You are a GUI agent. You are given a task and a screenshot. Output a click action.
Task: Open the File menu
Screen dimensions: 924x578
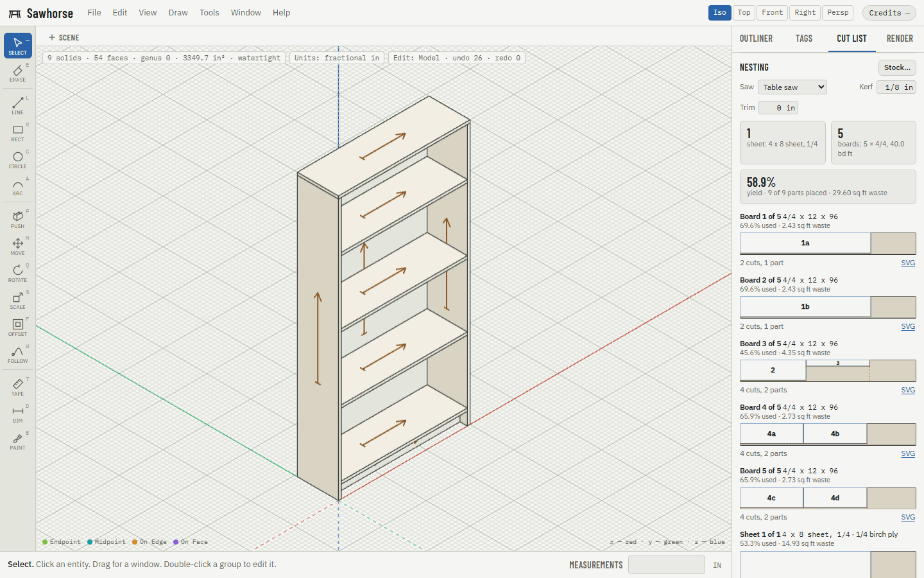[x=94, y=13]
